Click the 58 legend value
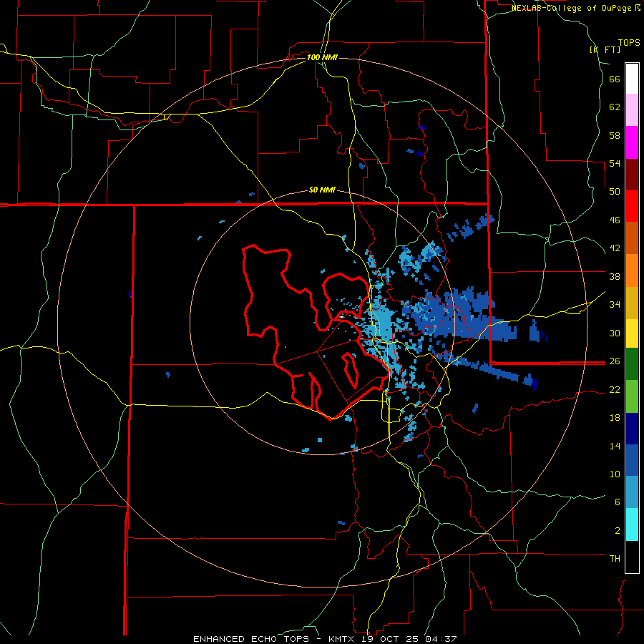 coord(615,135)
